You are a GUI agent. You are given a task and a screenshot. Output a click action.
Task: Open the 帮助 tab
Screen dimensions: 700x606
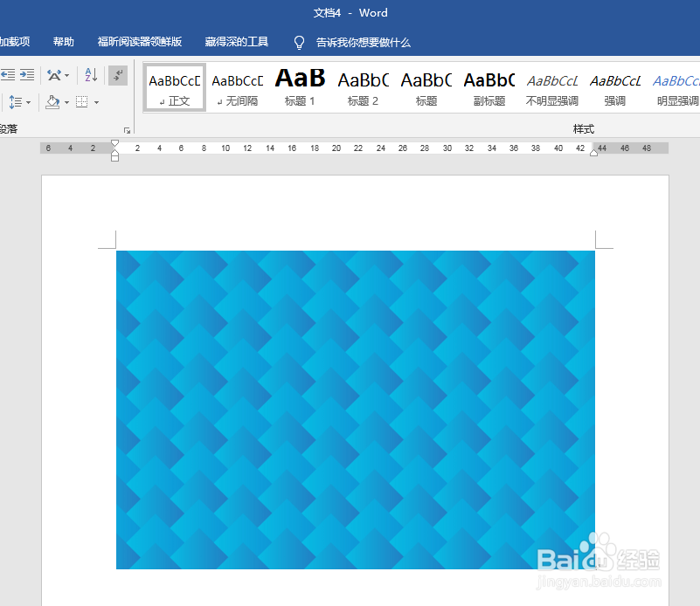(x=64, y=41)
